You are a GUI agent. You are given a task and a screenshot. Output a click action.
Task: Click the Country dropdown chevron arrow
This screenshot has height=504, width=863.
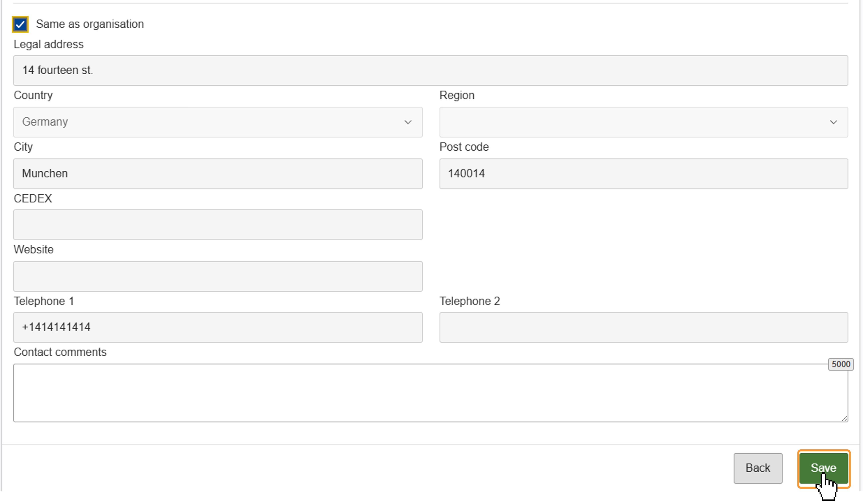click(408, 122)
